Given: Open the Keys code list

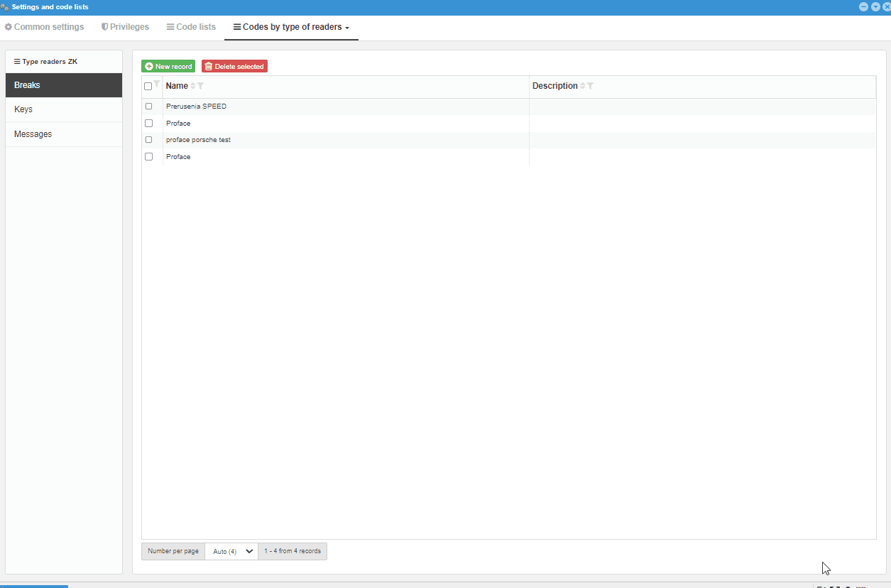Looking at the screenshot, I should pyautogui.click(x=64, y=109).
